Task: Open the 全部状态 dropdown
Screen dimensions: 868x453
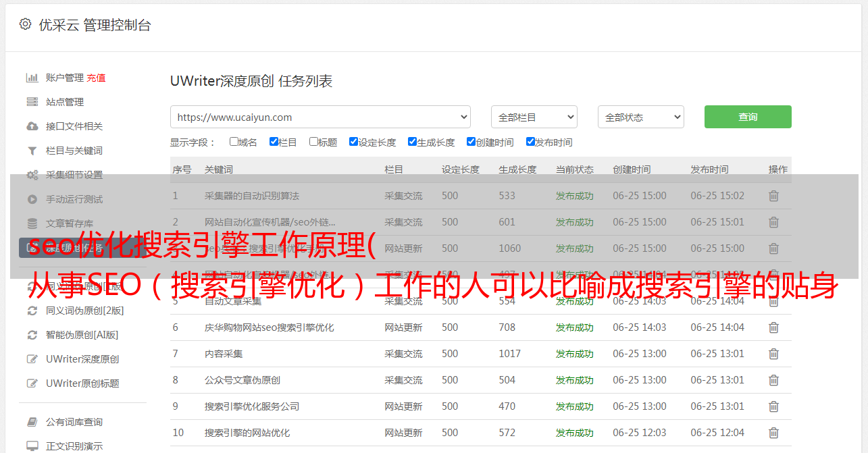Action: 641,117
